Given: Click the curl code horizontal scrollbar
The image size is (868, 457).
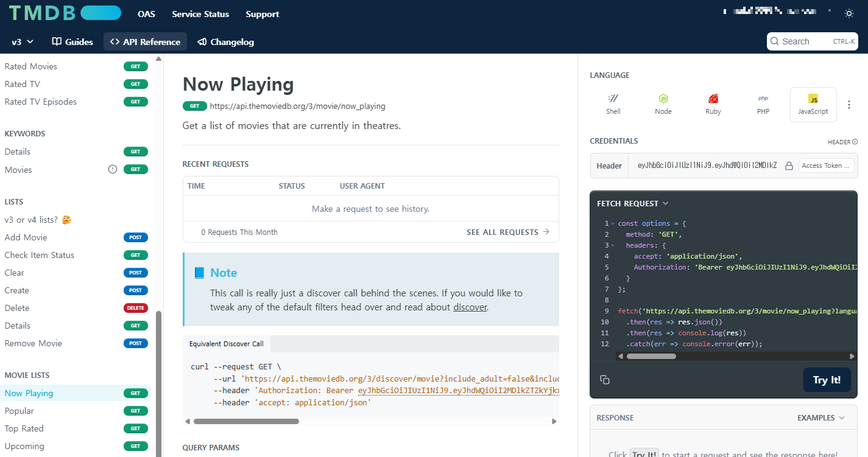Looking at the screenshot, I should pyautogui.click(x=246, y=421).
